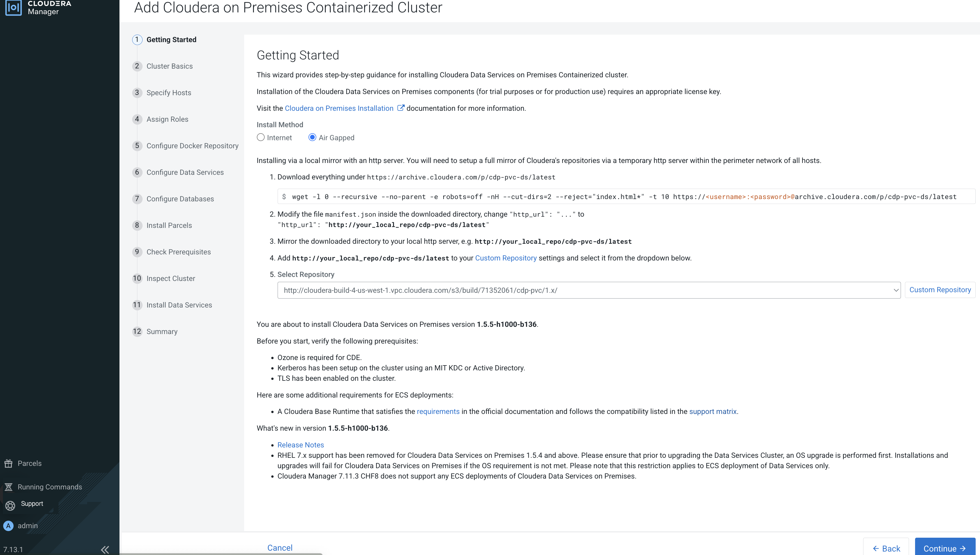Cancel the cluster wizard
This screenshot has height=555, width=980.
[x=280, y=547]
